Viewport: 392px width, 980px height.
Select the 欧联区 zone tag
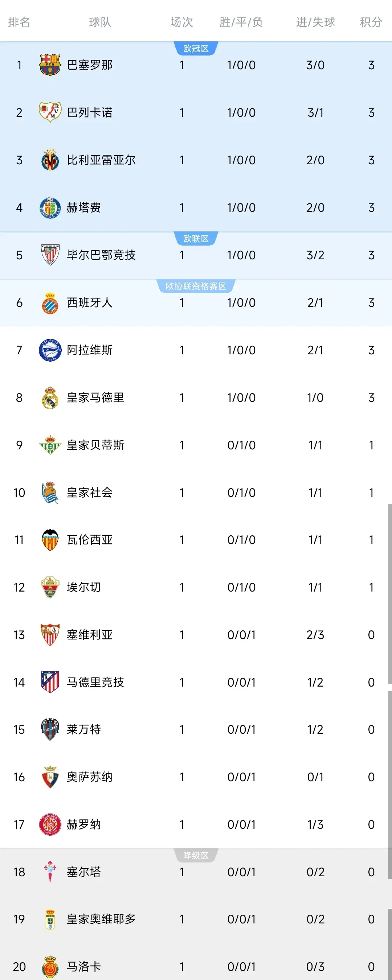pyautogui.click(x=196, y=239)
